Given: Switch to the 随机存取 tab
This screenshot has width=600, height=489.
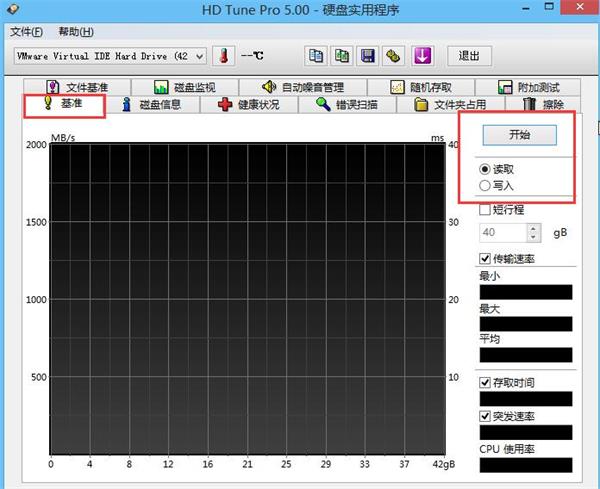Looking at the screenshot, I should pyautogui.click(x=421, y=87).
